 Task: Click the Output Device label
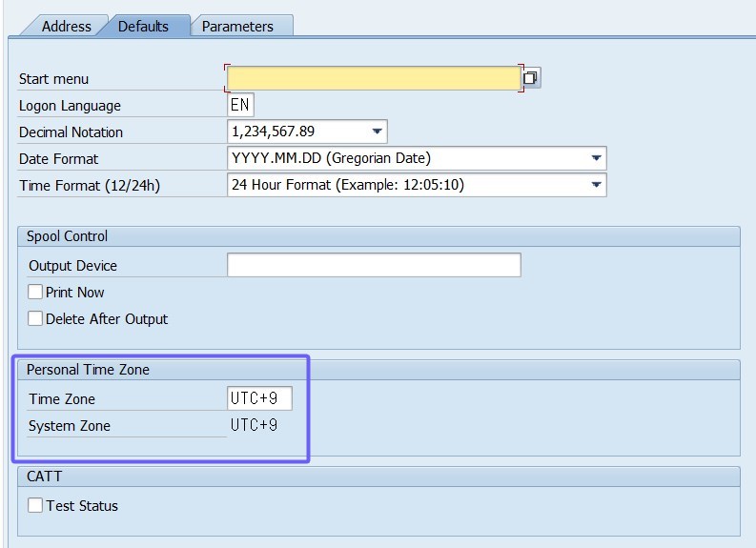click(72, 266)
